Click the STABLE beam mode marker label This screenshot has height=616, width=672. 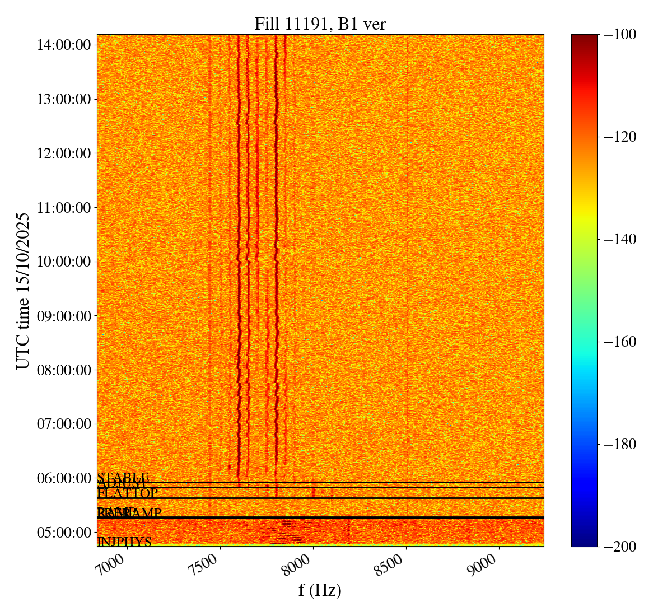[x=123, y=478]
